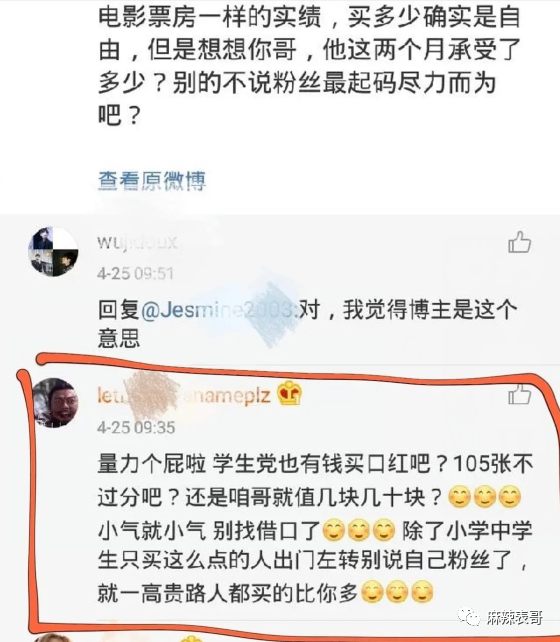Image resolution: width=560 pixels, height=642 pixels.
Task: Tap the crown membership badge beside the username
Action: [289, 393]
